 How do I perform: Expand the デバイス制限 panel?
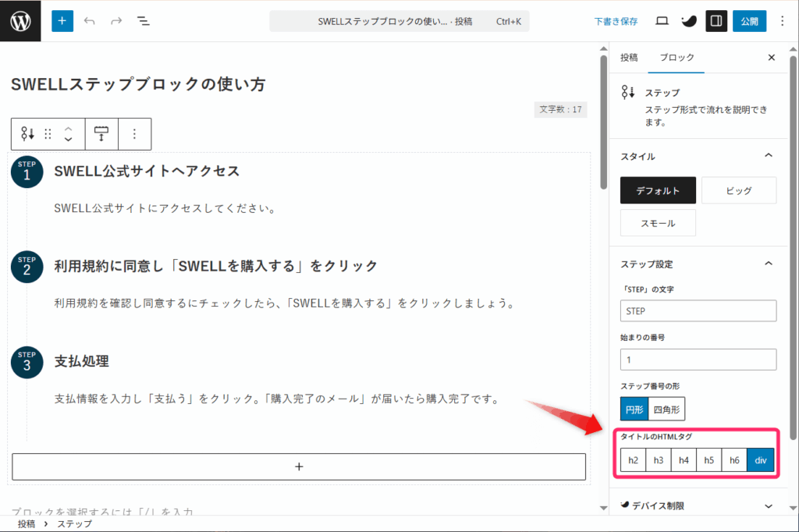click(769, 505)
